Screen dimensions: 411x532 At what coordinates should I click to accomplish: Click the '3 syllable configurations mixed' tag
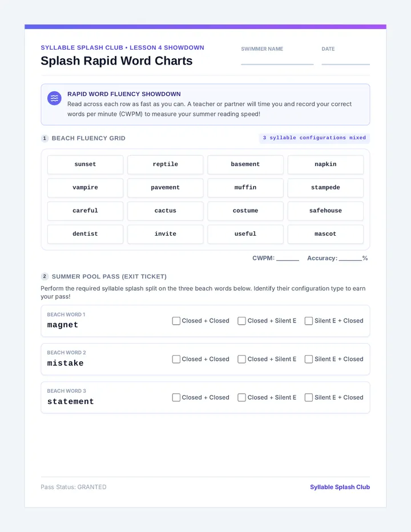coord(315,138)
